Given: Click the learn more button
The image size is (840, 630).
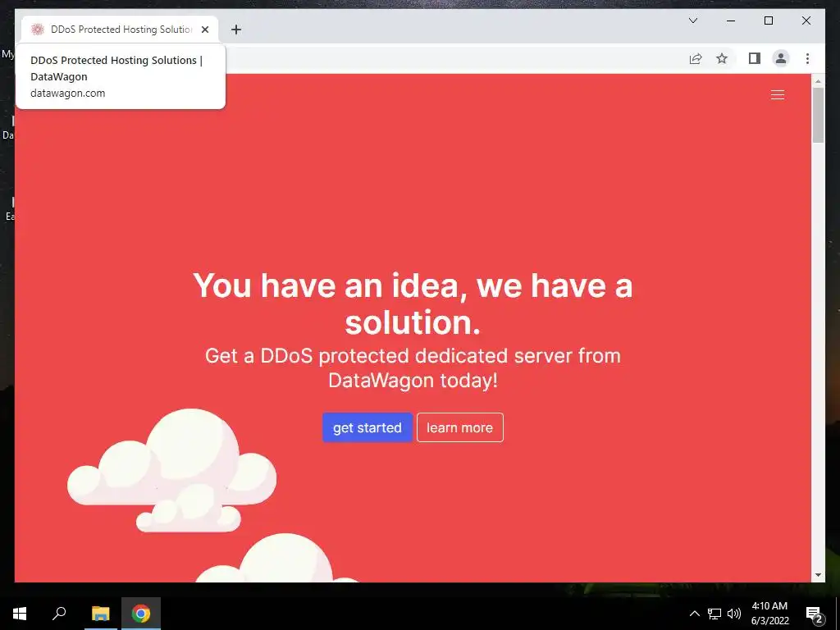Looking at the screenshot, I should [459, 427].
